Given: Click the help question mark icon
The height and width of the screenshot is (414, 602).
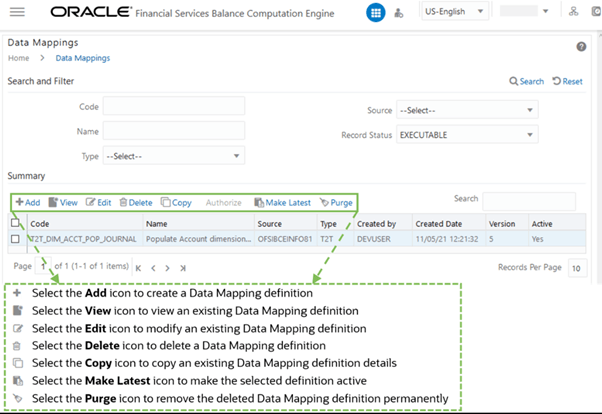Looking at the screenshot, I should tap(581, 47).
